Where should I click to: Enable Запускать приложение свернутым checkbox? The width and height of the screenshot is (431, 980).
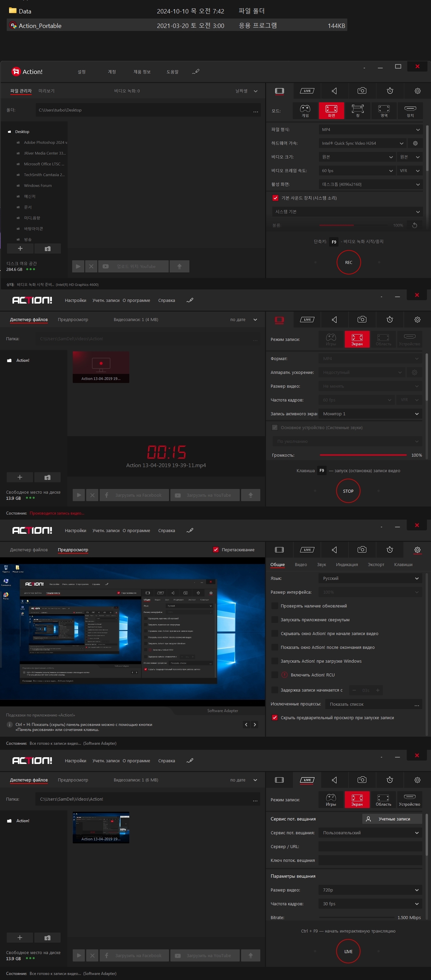[274, 620]
